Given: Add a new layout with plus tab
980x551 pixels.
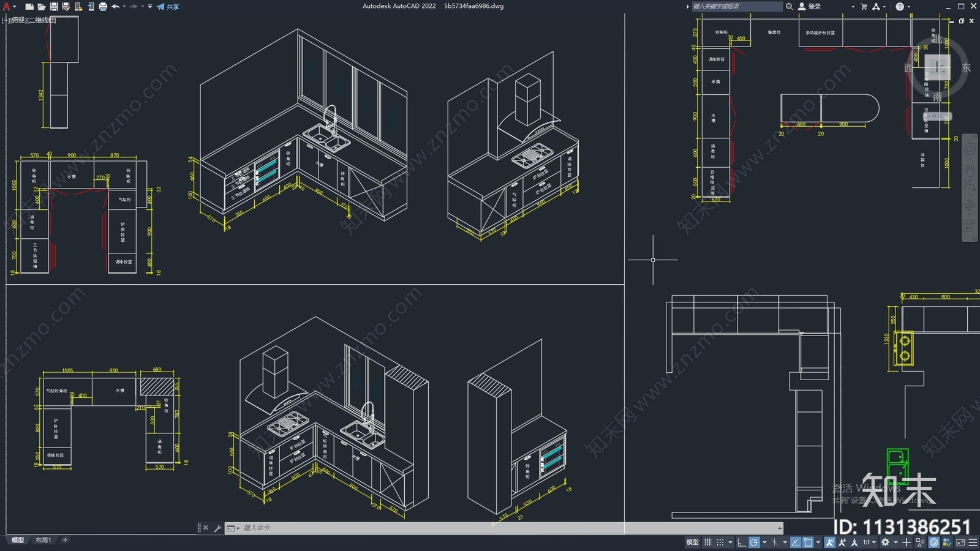Looking at the screenshot, I should (x=65, y=540).
